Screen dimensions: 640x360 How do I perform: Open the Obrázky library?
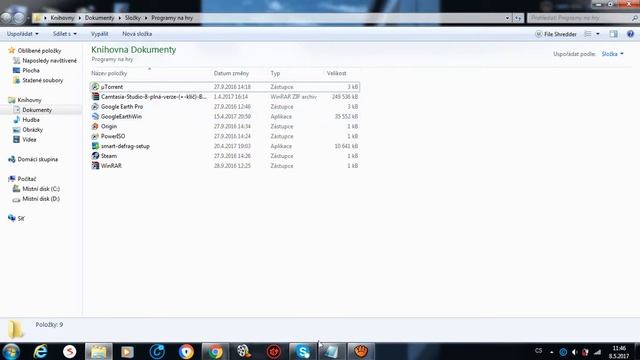point(33,129)
